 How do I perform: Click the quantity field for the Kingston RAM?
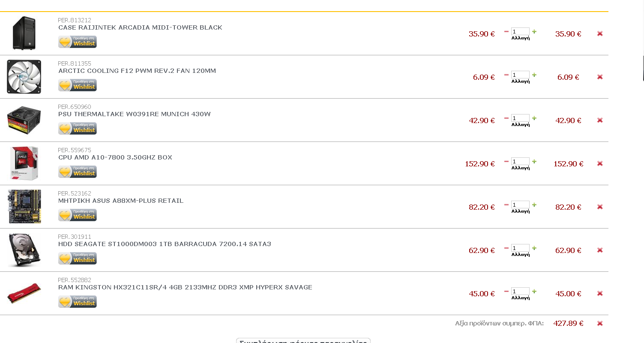click(520, 291)
